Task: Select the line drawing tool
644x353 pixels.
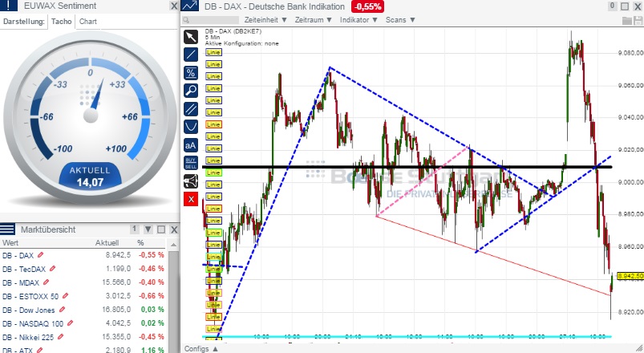Action: pos(191,55)
